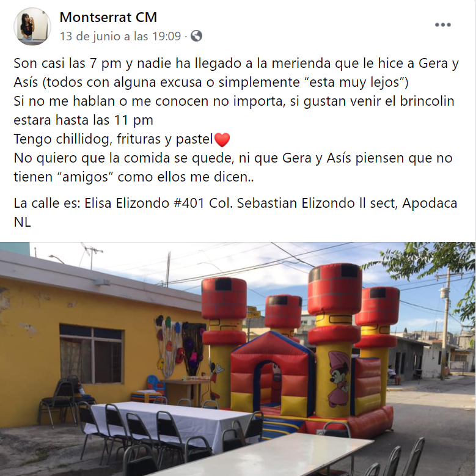Screen dimensions: 476x476
Task: Click the globe public privacy icon
Action: click(196, 36)
